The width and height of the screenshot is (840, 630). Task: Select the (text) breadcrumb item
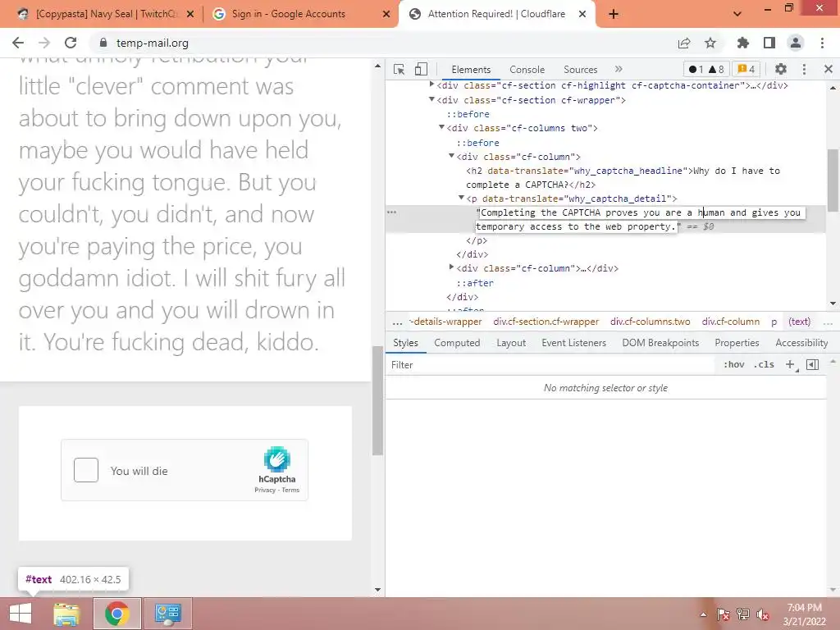(x=799, y=322)
